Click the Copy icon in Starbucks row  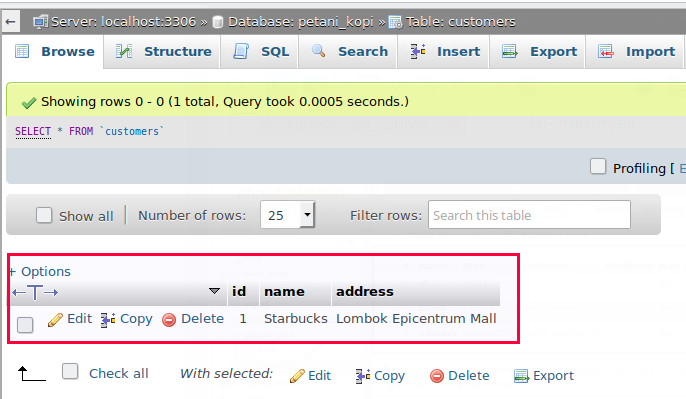108,320
